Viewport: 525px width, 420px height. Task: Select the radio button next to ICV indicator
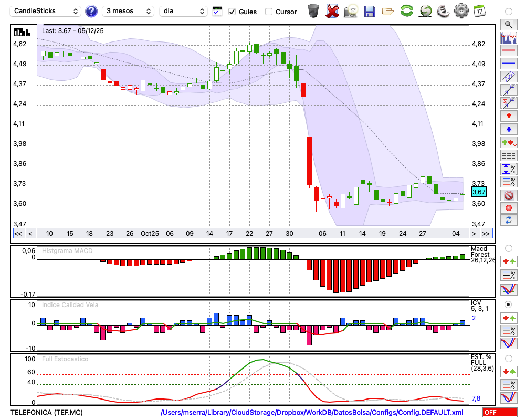tap(508, 304)
